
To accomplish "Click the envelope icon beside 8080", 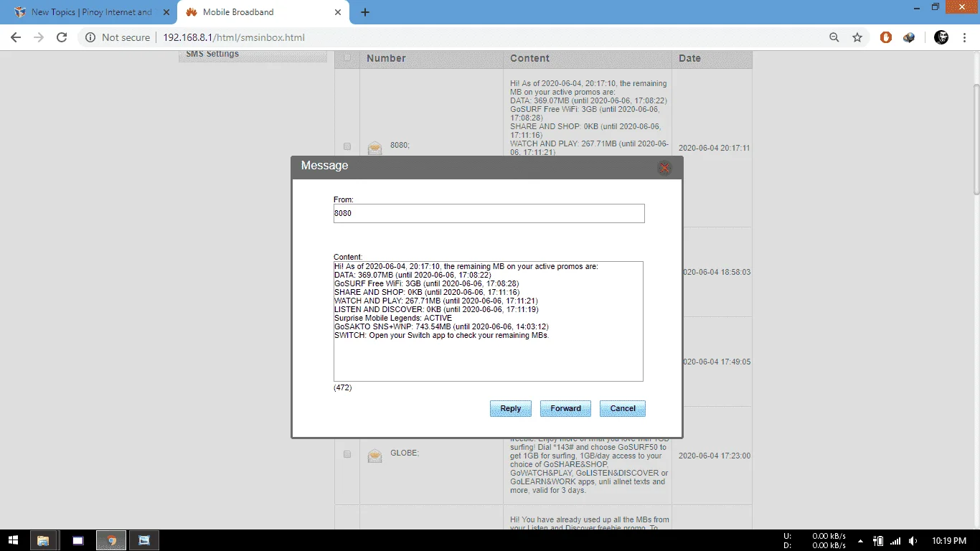I will click(x=374, y=147).
